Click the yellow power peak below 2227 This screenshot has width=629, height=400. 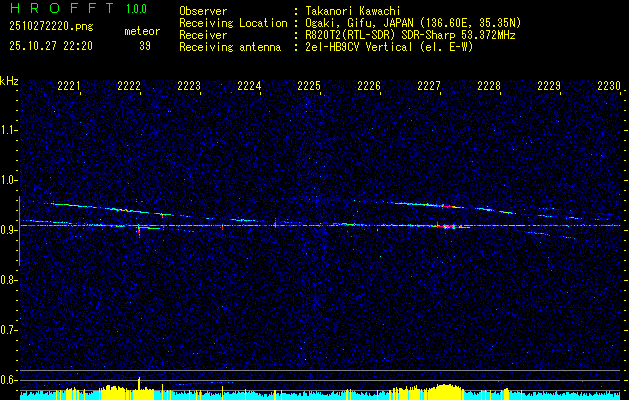click(x=445, y=388)
